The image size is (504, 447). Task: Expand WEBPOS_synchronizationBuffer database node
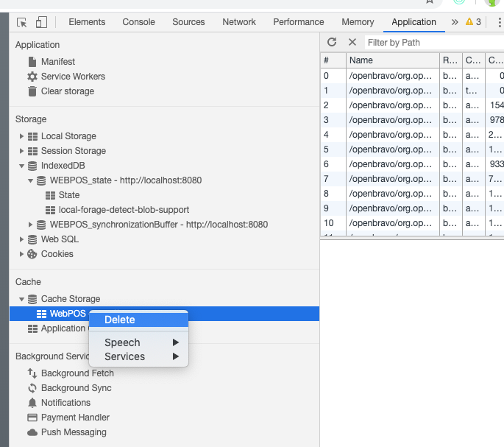pos(31,225)
